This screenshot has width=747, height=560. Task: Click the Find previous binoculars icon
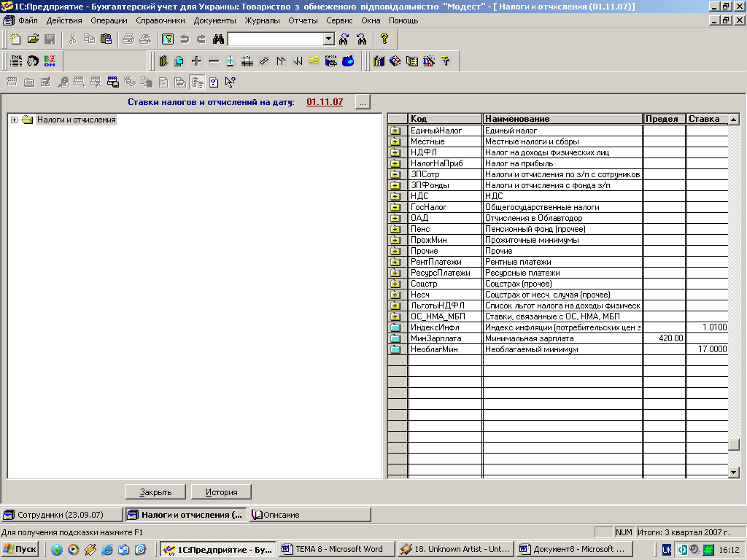362,39
